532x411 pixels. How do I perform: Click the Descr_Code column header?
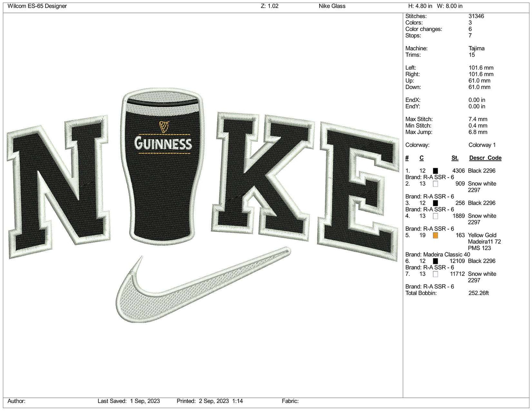point(485,158)
